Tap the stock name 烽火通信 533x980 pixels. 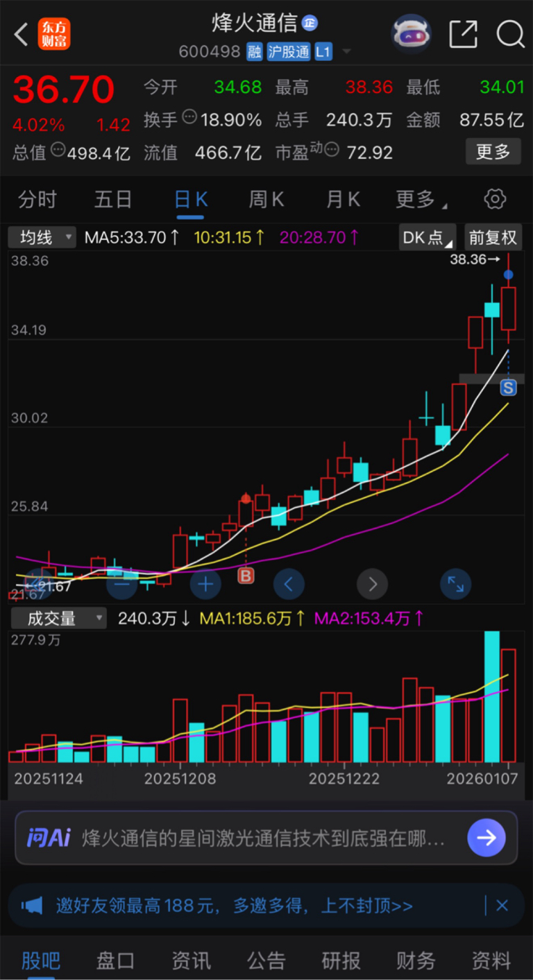254,22
